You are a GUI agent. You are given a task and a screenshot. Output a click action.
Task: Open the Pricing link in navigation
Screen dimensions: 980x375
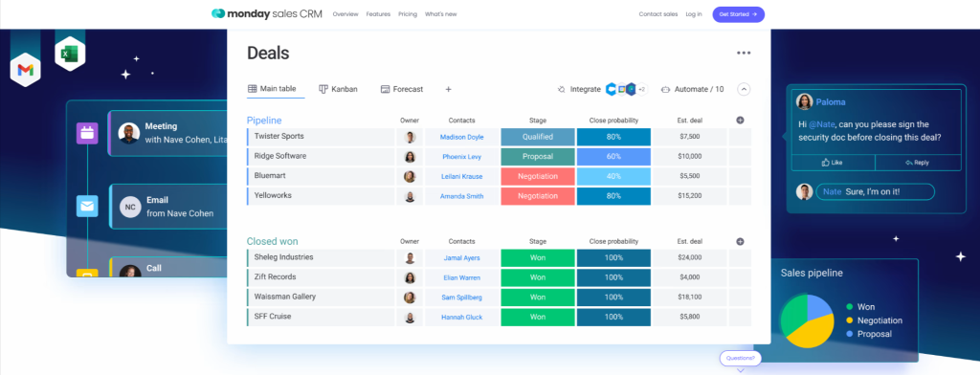[x=408, y=13]
